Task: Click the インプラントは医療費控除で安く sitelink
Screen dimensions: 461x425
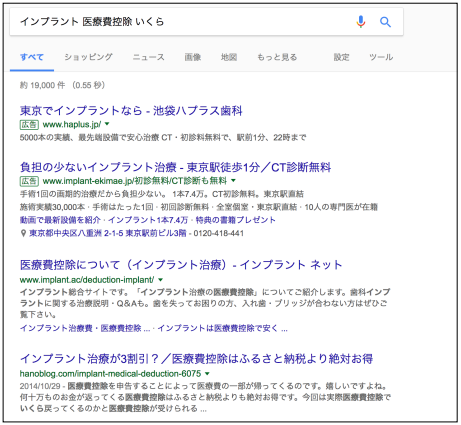Action: coord(222,328)
